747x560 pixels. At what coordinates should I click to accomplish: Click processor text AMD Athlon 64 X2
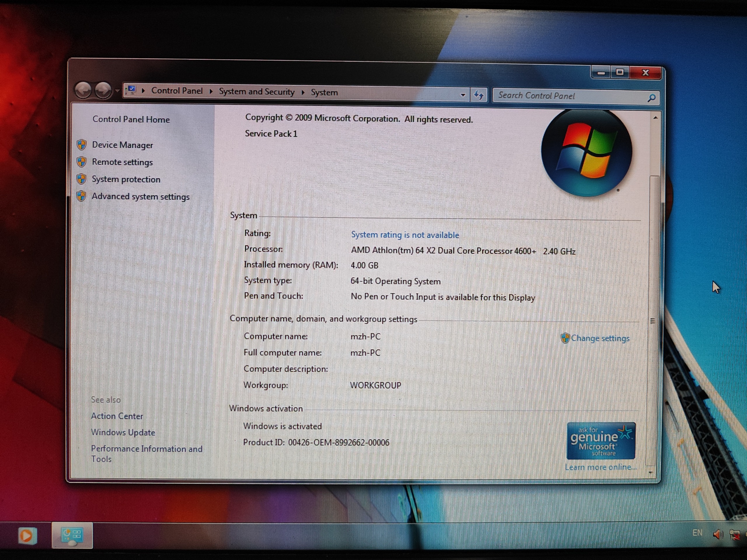tap(463, 251)
